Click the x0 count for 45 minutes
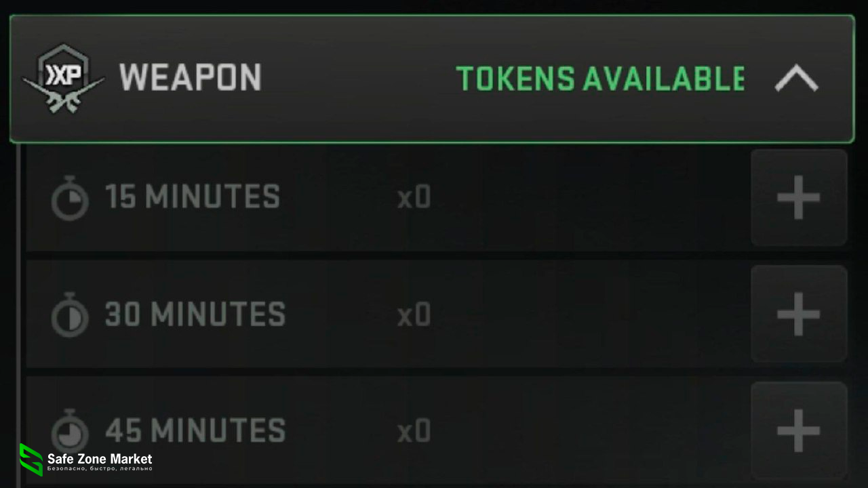Viewport: 868px width, 488px height. pos(414,431)
